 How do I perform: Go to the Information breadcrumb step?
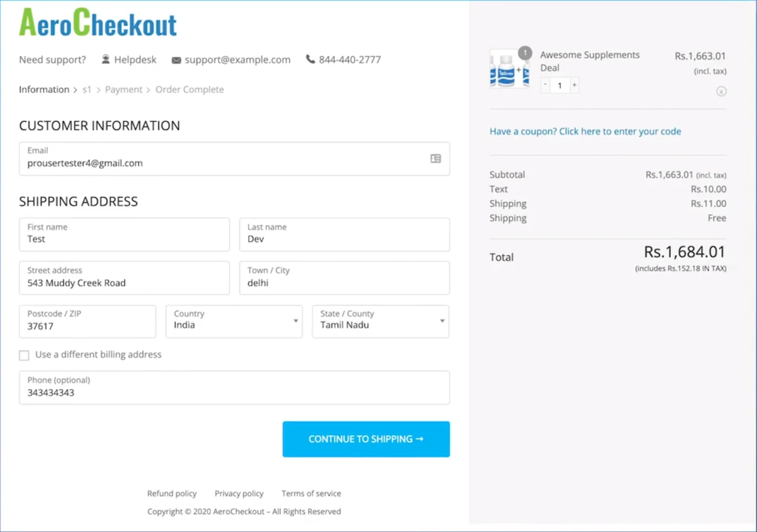coord(44,89)
